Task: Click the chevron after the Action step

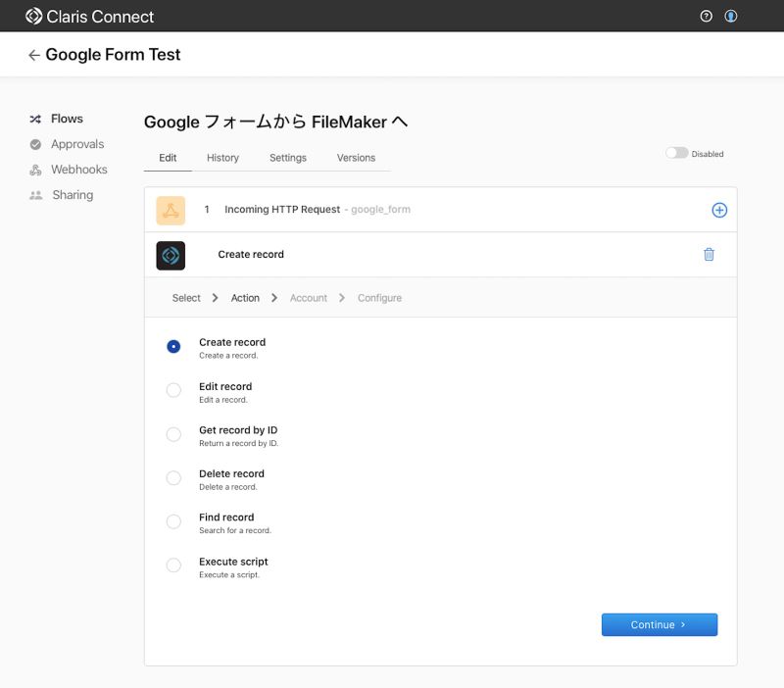Action: [x=274, y=298]
